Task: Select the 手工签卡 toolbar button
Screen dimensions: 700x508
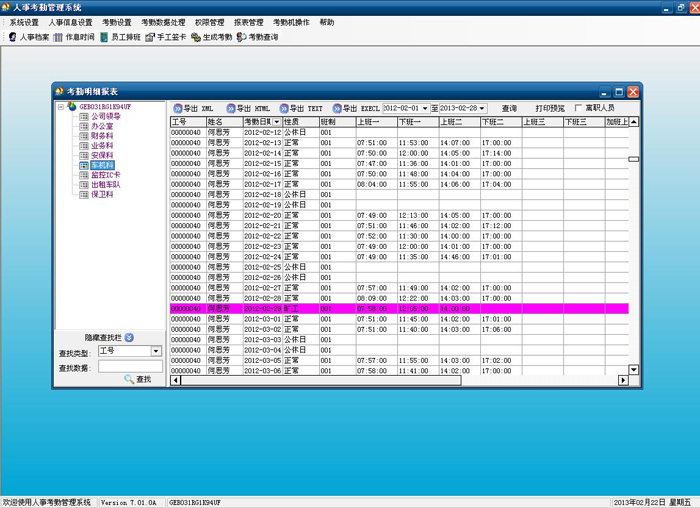Action: 165,37
